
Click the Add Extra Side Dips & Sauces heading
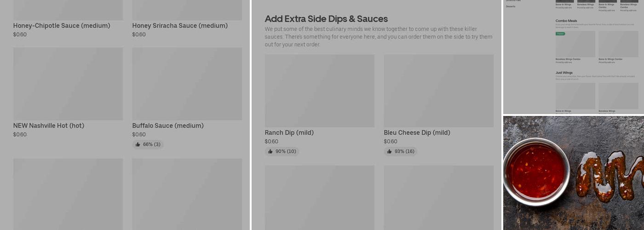[x=326, y=19]
